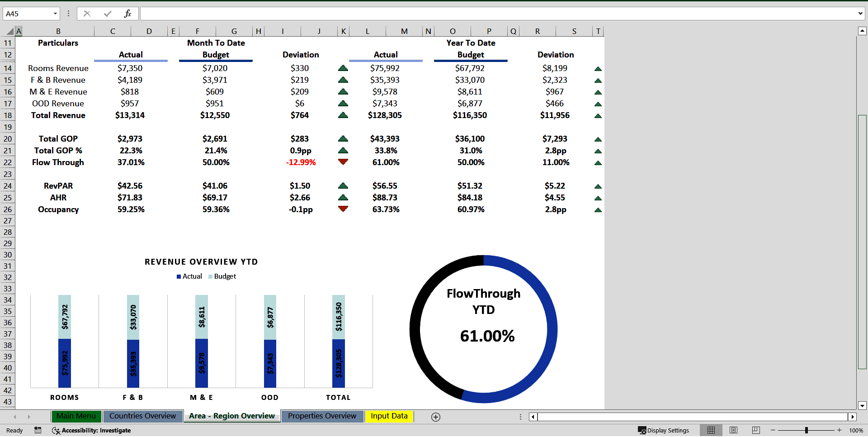The image size is (868, 437).
Task: Click the green up arrow for Rooms Revenue MTD
Action: coord(343,68)
